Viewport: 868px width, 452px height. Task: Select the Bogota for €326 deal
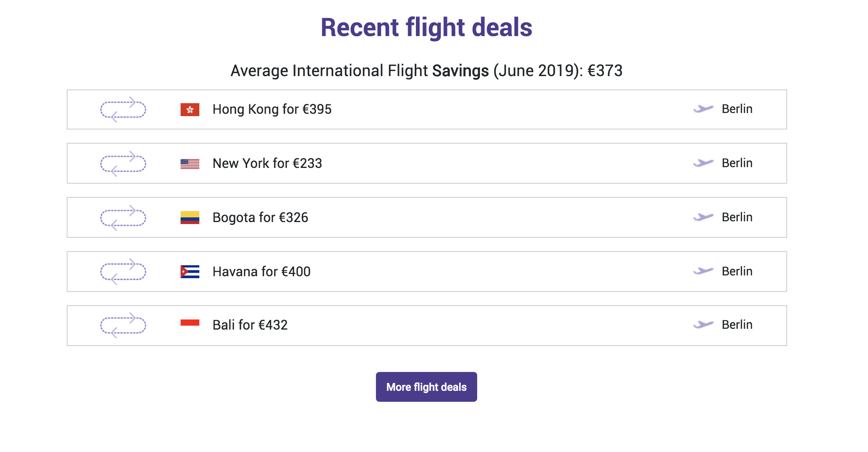coord(260,218)
